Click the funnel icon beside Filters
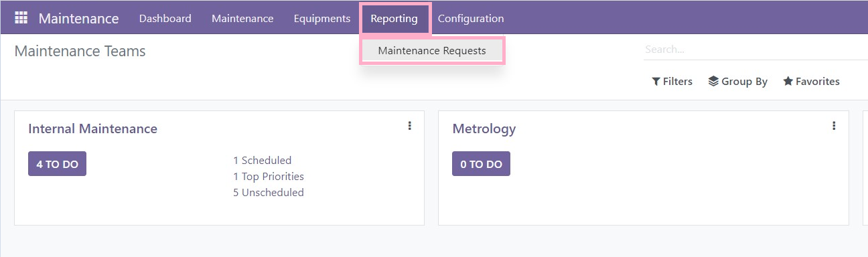 click(656, 82)
